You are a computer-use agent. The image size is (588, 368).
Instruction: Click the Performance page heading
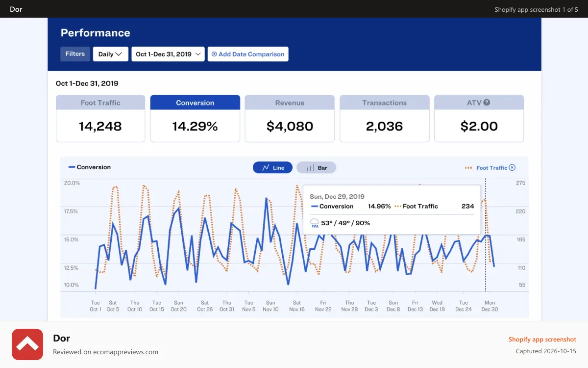click(x=96, y=33)
